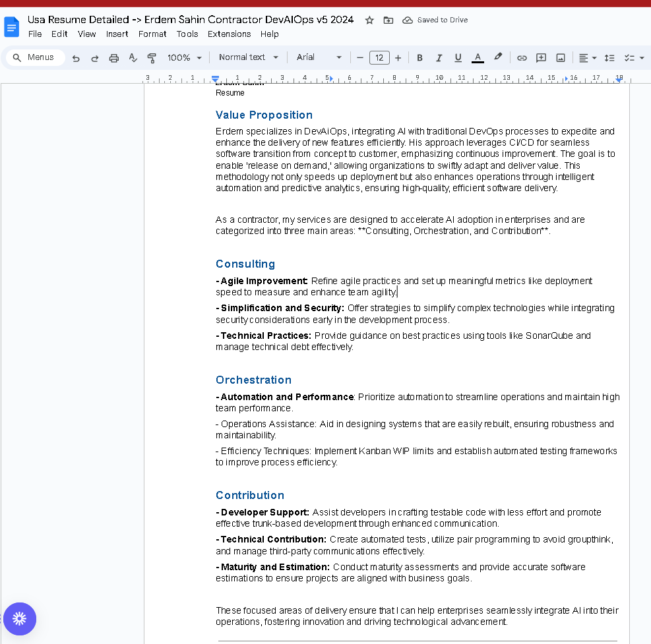Open the Normal text style dropdown

(248, 57)
